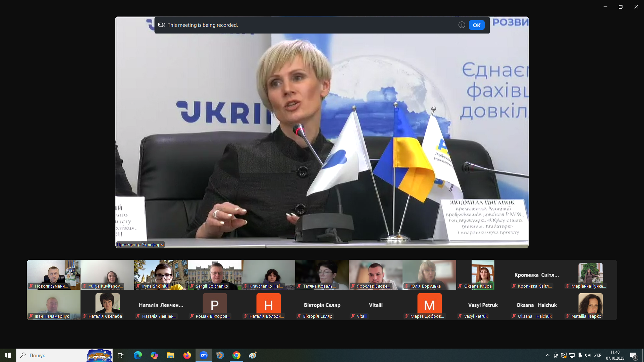This screenshot has height=362, width=644.
Task: Click the Task View icon
Action: point(121,355)
